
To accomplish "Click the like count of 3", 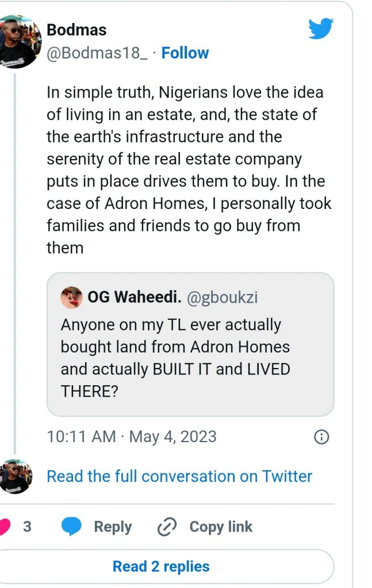I will [x=27, y=527].
